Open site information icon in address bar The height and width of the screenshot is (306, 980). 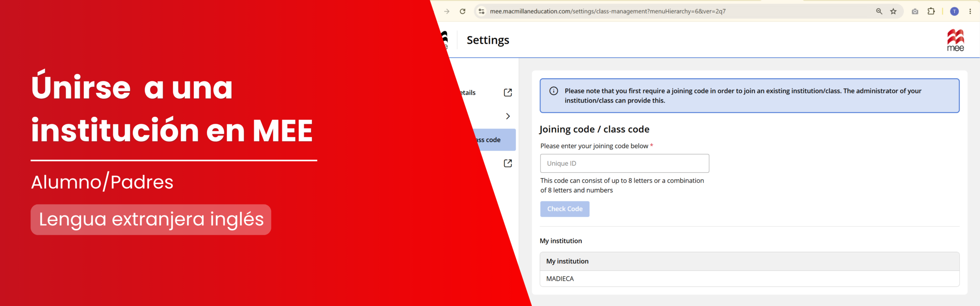[x=482, y=11]
